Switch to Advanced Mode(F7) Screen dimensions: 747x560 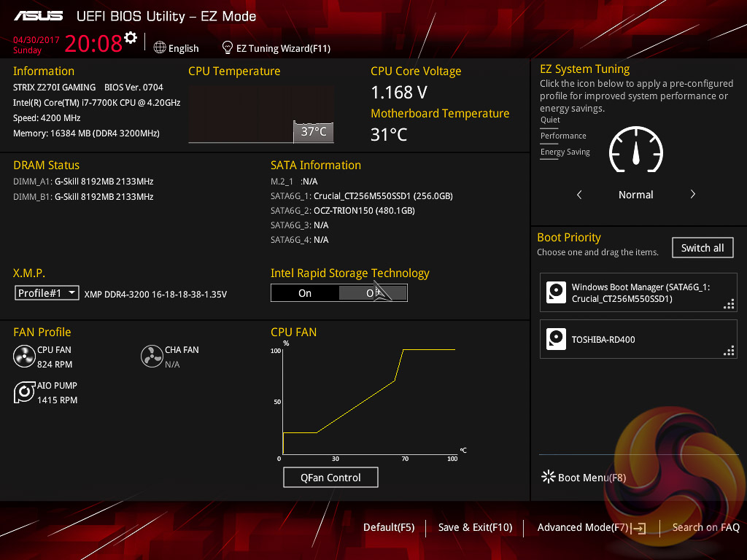point(583,527)
